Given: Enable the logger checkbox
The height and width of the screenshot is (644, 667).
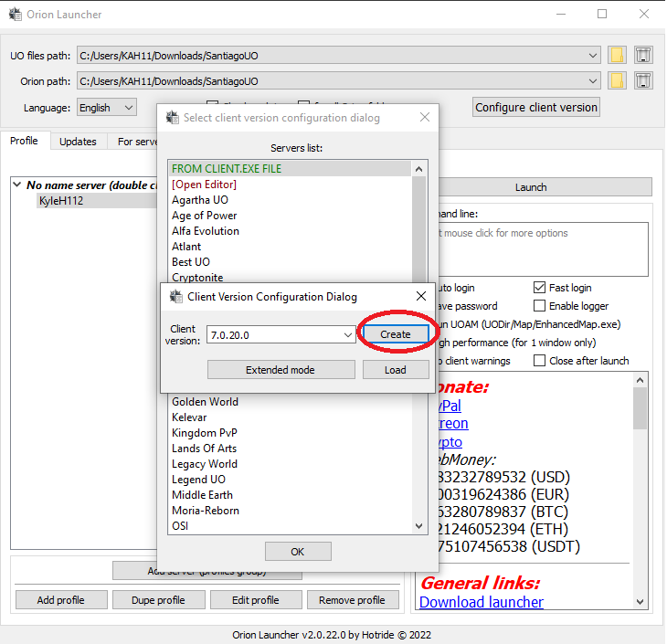Looking at the screenshot, I should (x=540, y=306).
